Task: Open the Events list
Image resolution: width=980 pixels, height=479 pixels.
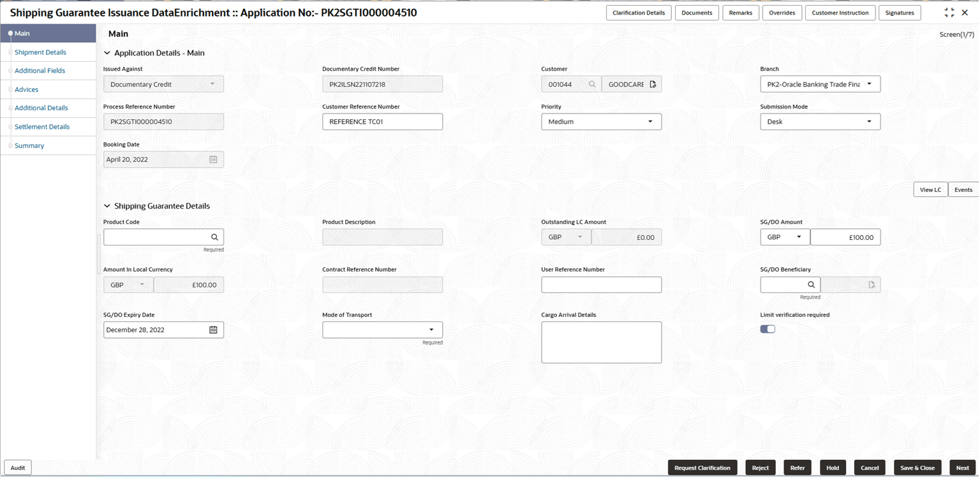Action: 965,189
